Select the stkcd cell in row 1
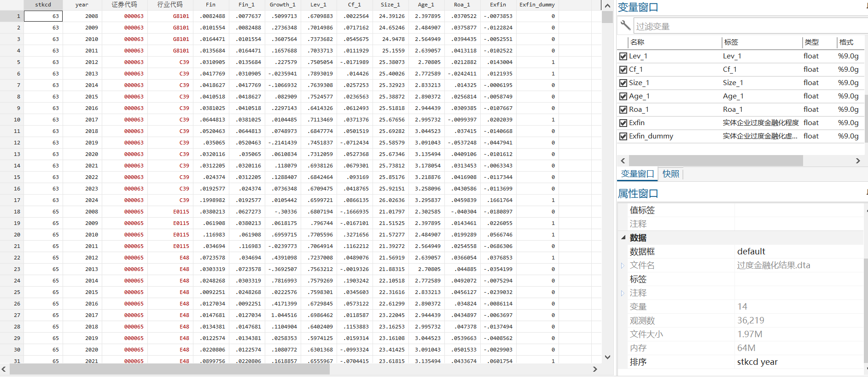868x380 pixels. (43, 16)
